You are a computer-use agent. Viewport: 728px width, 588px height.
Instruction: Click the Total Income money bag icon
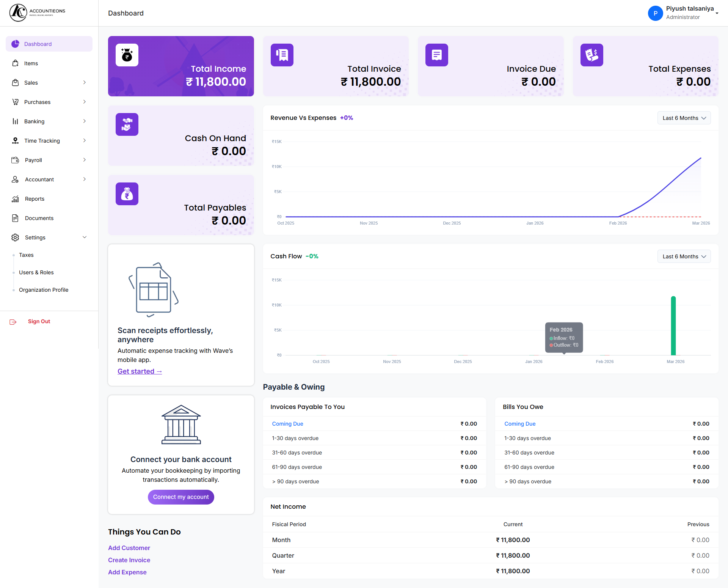click(127, 55)
